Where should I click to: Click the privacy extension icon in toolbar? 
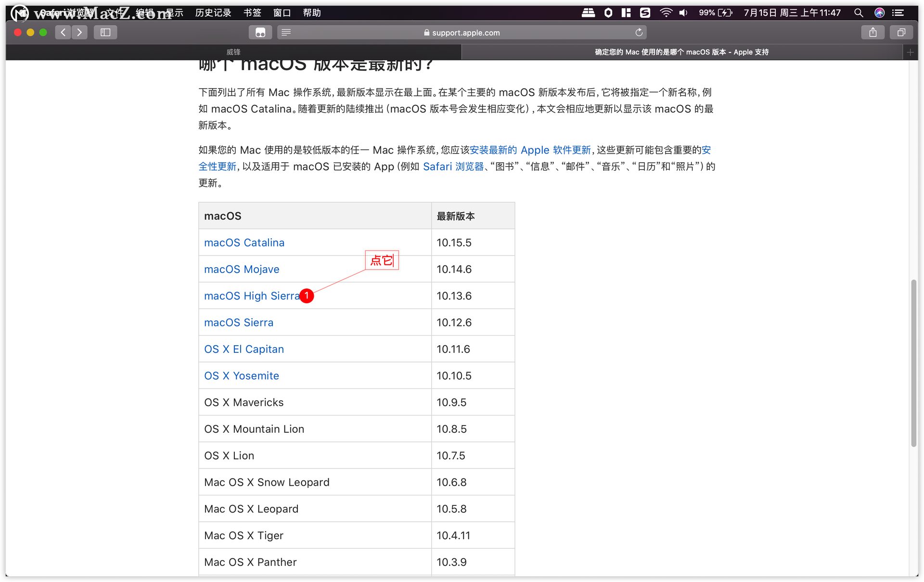260,32
